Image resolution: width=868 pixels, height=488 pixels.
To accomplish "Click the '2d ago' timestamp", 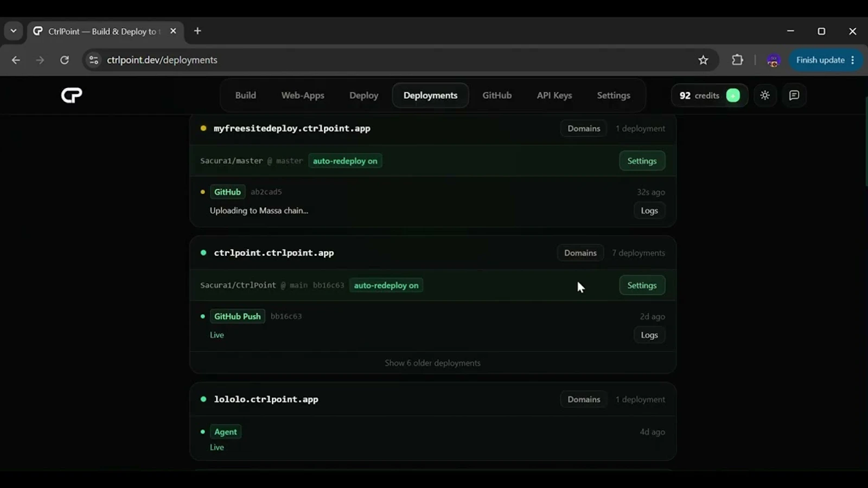I will 652,316.
